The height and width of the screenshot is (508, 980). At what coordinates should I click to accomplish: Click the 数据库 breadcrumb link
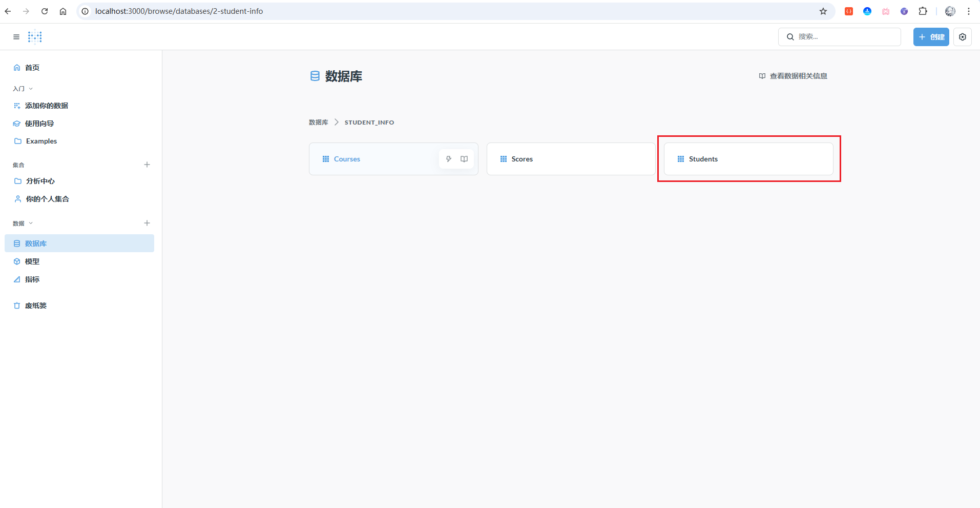(x=318, y=123)
